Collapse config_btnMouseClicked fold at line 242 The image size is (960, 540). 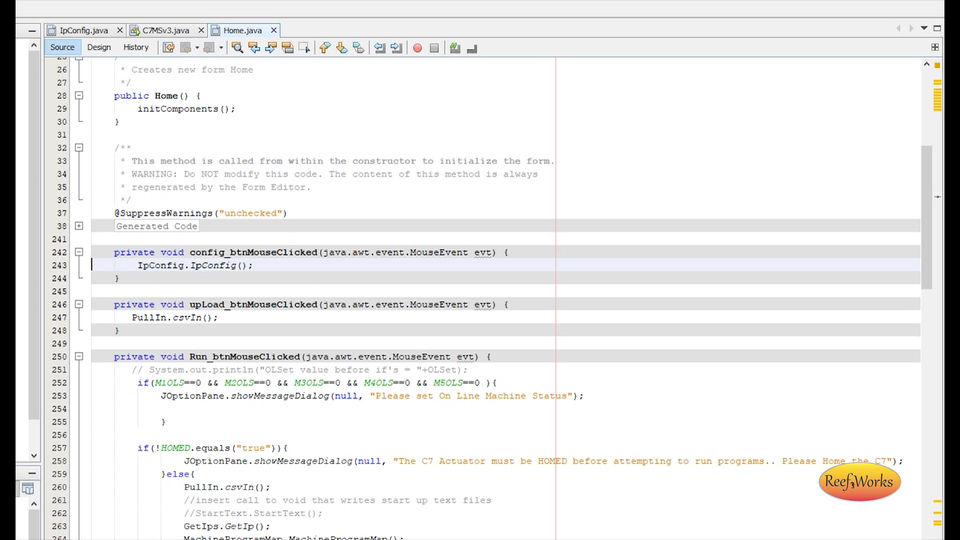click(x=79, y=252)
